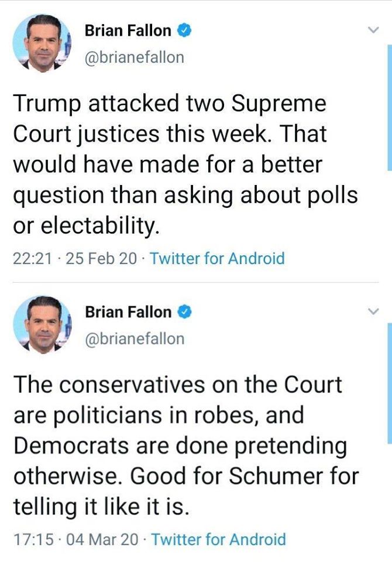The height and width of the screenshot is (562, 392).
Task: Click the @brianefallon handle in the first tweet
Action: coord(135,57)
